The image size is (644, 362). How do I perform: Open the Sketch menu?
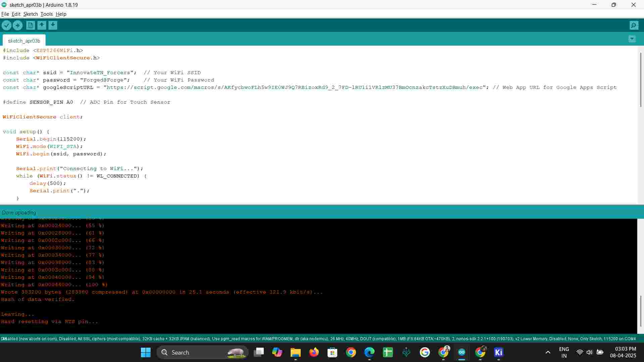(x=31, y=14)
